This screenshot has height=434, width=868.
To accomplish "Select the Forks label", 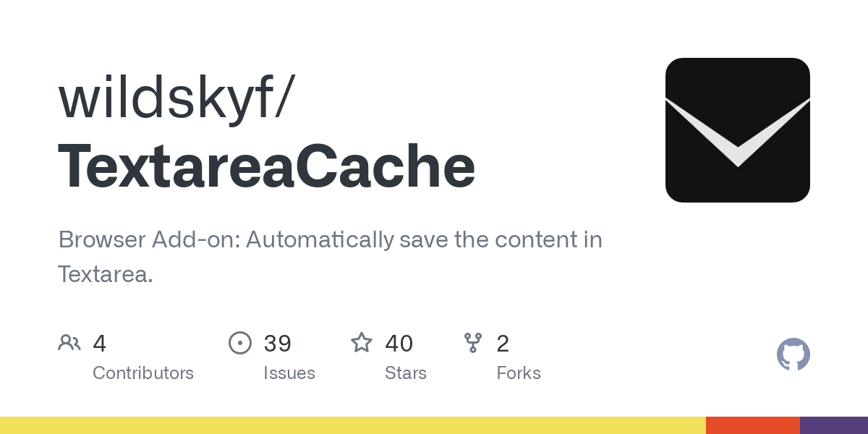I will [519, 373].
